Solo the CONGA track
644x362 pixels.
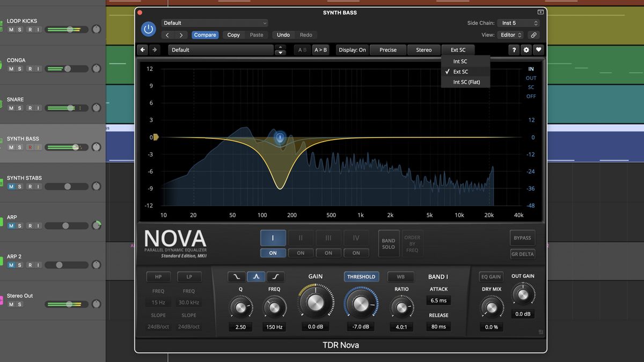20,69
